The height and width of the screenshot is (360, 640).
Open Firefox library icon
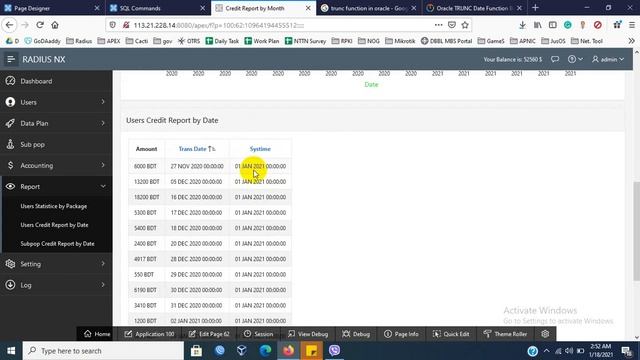538,25
